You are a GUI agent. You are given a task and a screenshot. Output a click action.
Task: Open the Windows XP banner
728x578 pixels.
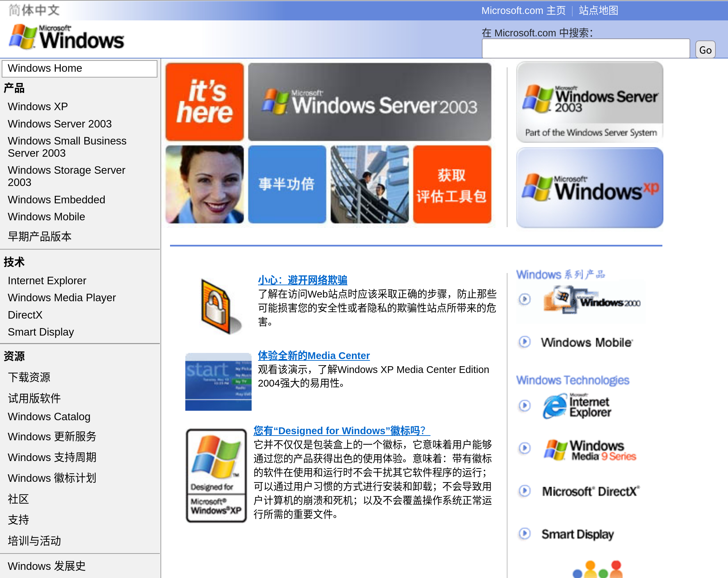[589, 188]
